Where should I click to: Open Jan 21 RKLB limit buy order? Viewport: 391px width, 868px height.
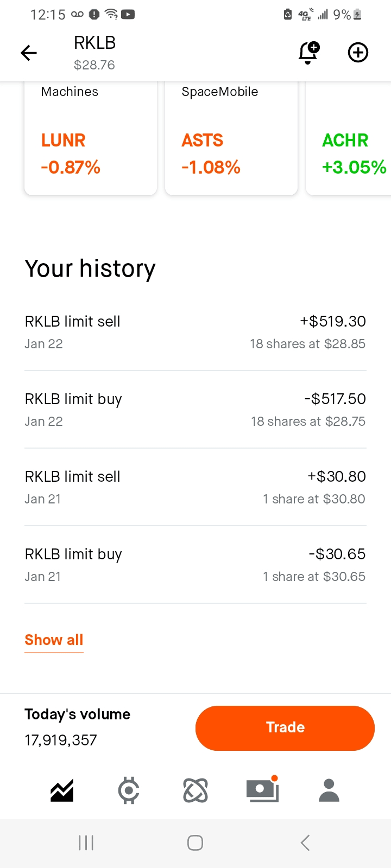(x=195, y=565)
